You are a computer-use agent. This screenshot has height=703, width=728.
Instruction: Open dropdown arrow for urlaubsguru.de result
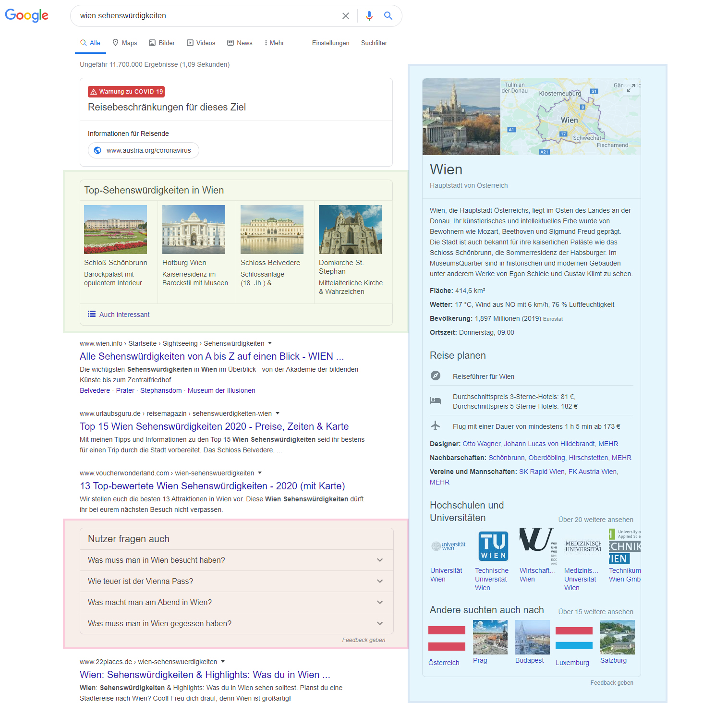point(278,413)
